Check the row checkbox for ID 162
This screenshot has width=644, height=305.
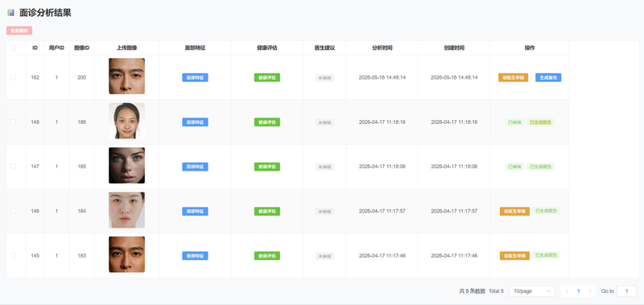(13, 77)
